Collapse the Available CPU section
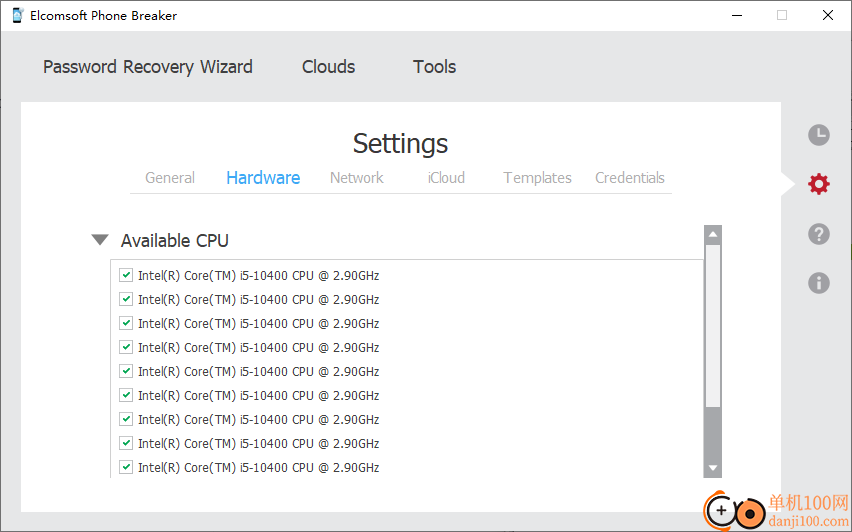This screenshot has height=532, width=852. 100,240
